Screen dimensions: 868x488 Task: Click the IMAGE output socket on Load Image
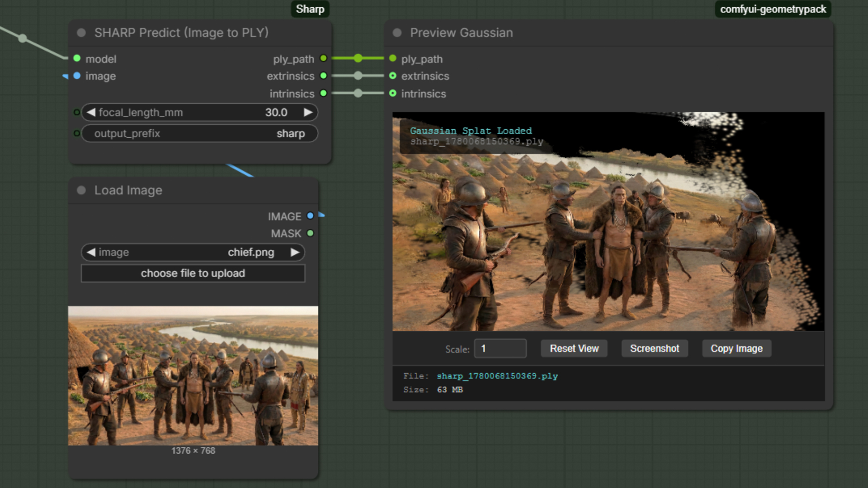tap(310, 216)
